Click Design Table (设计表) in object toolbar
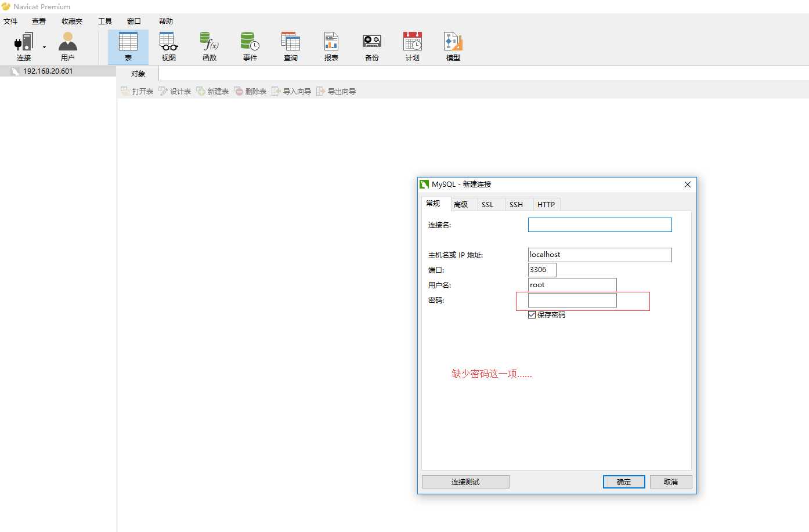Screen dimensions: 809x532 [x=175, y=92]
